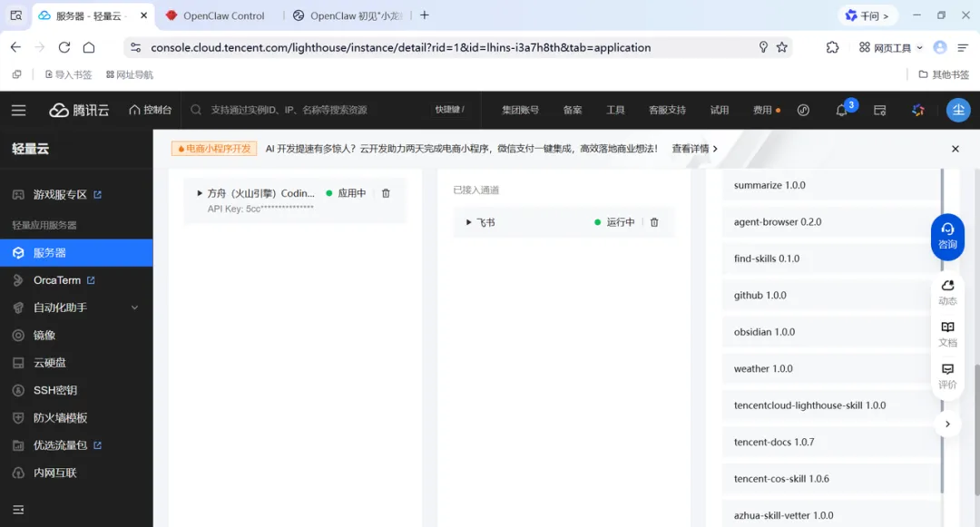Select the find-skills 0.1.0 skill
980x527 pixels.
[x=831, y=259]
